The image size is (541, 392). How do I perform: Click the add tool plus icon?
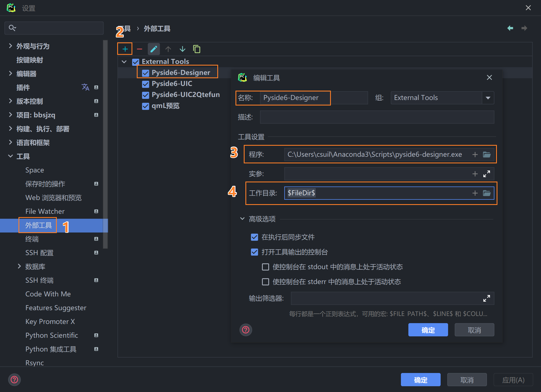(x=125, y=49)
